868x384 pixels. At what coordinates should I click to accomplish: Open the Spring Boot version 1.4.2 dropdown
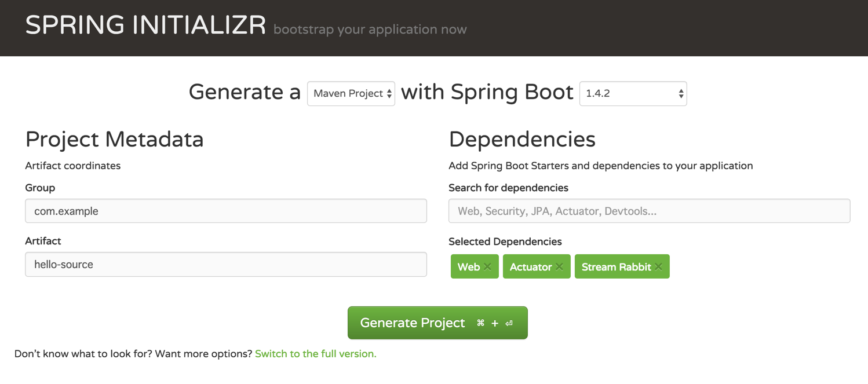[x=633, y=94]
